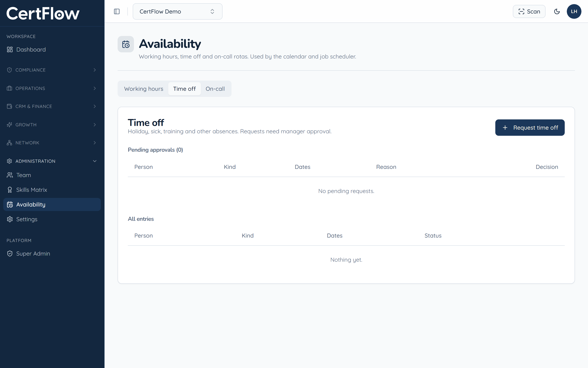Click Request time off button
Screen dimensions: 588x368
pos(530,128)
